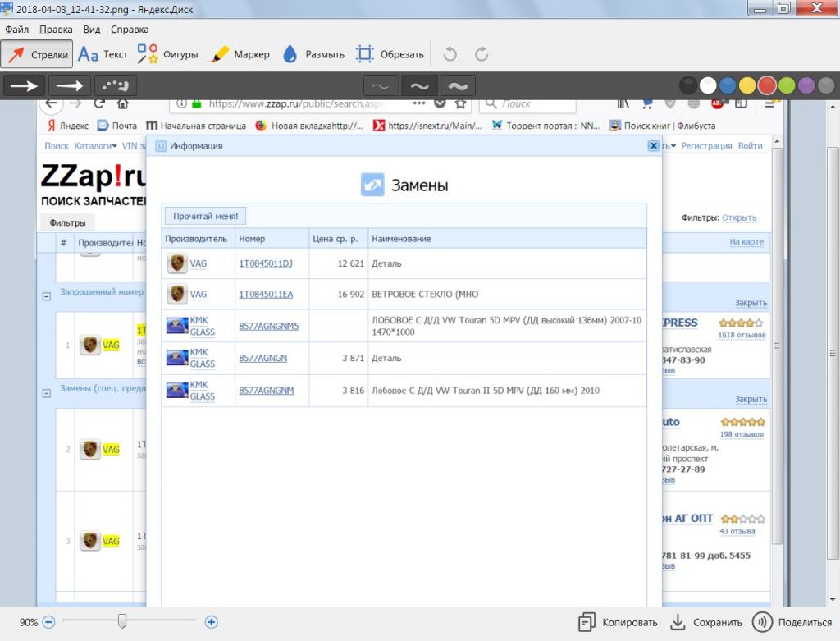Screen dimensions: 840x641
Task: Select the Crop (Обрезать) tool
Action: pos(390,54)
